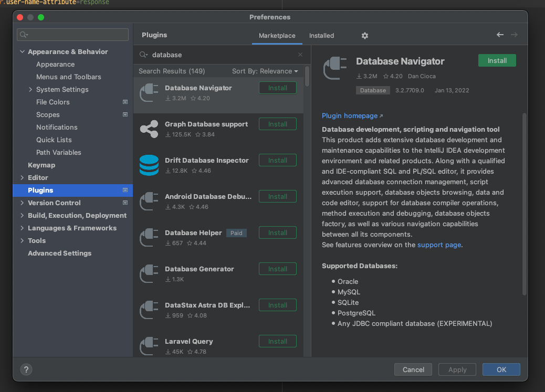Switch to the Marketplace tab

click(277, 36)
